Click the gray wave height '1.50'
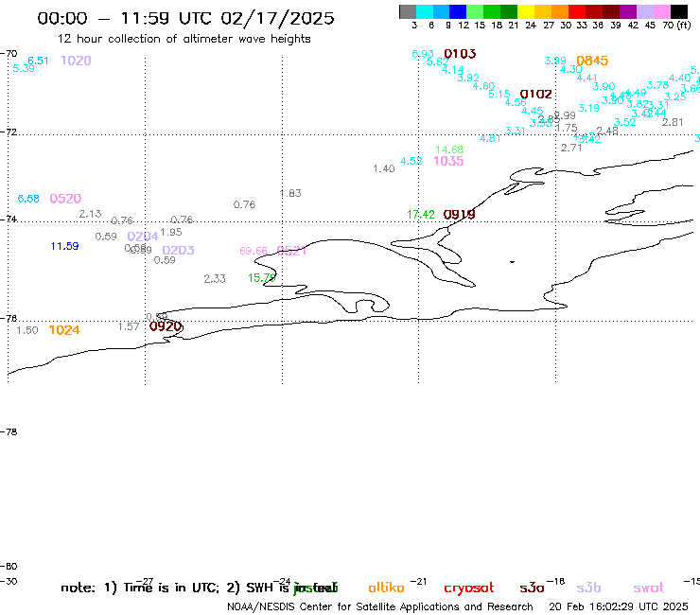 (27, 330)
